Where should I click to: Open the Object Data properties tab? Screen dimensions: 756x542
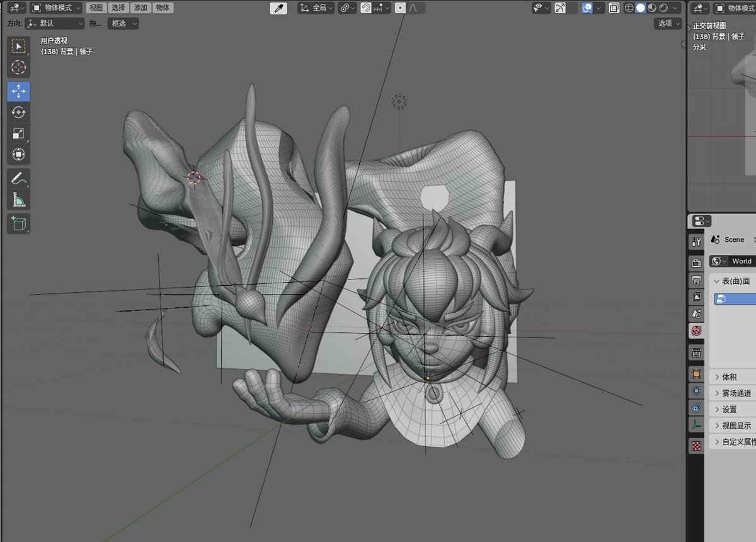point(696,424)
